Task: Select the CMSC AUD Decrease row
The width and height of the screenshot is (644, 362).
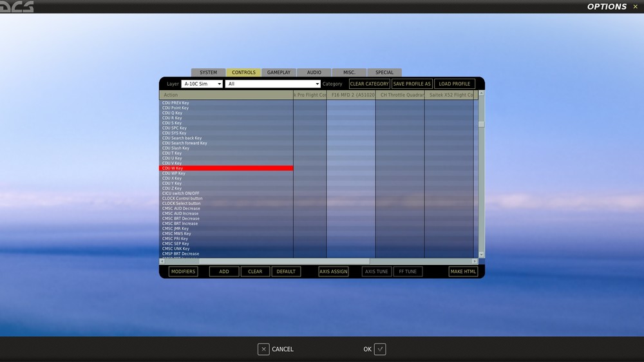Action: 226,208
